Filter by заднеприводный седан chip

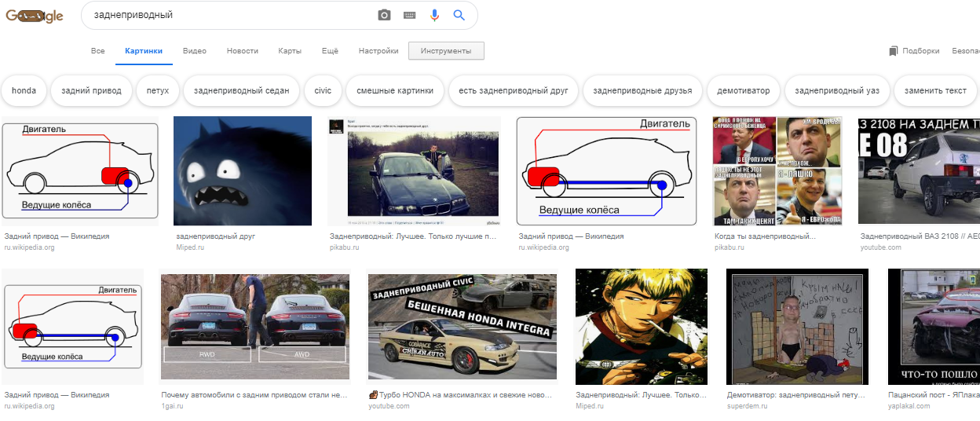click(x=242, y=90)
